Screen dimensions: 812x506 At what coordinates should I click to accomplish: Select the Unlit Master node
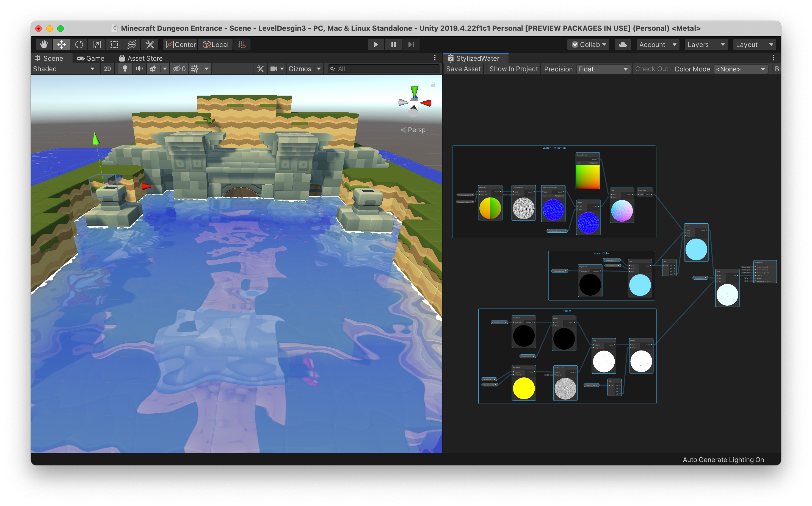pos(765,271)
